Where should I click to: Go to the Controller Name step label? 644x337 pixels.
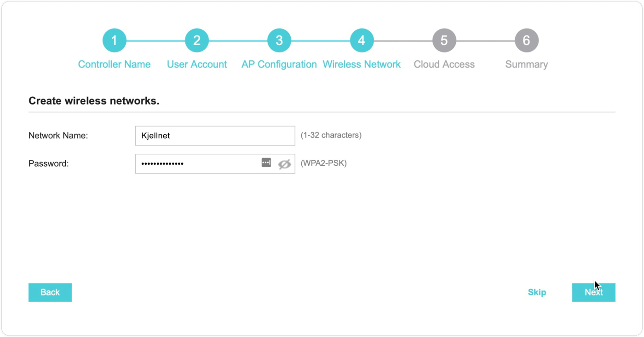pos(114,64)
